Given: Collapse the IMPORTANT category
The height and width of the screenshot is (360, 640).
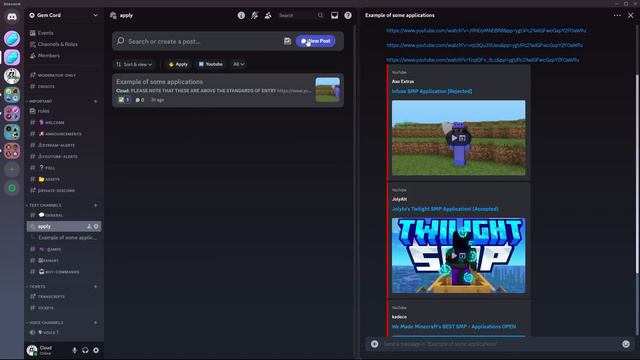Looking at the screenshot, I should tap(40, 101).
